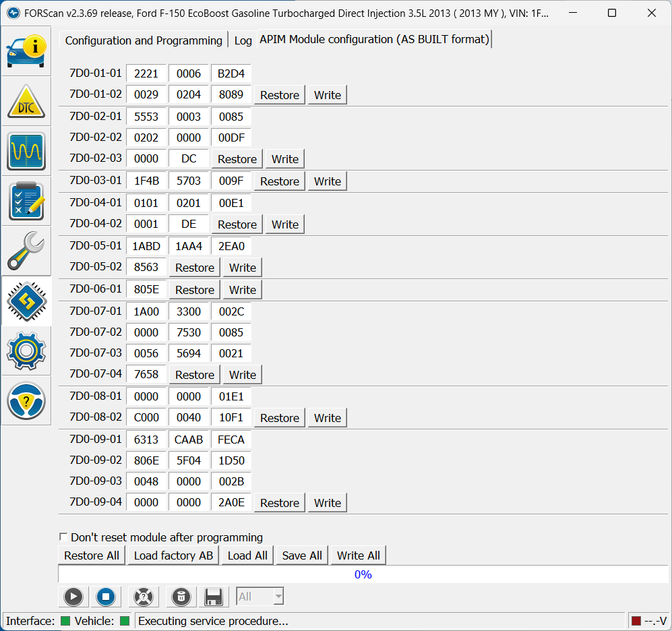Switch to the Log tab

(243, 40)
